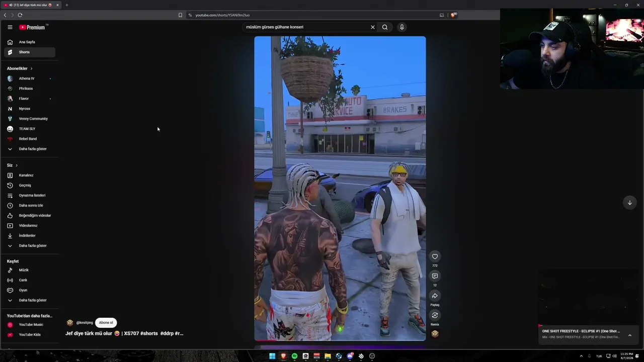Open Discord from the taskbar

[350, 356]
